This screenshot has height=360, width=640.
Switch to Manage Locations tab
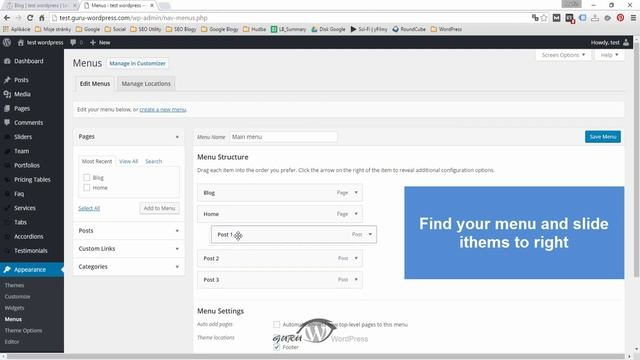click(x=146, y=84)
